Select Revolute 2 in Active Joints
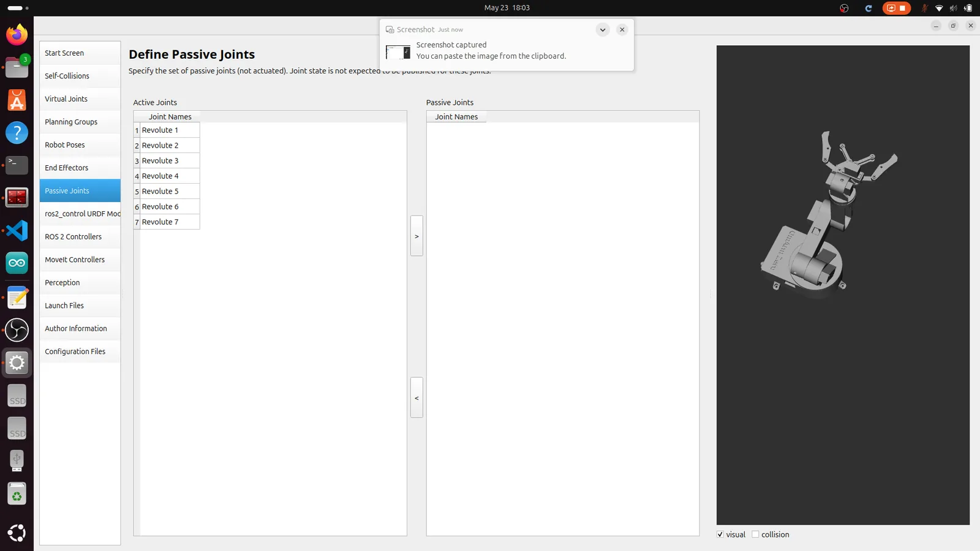This screenshot has height=551, width=980. pos(170,145)
